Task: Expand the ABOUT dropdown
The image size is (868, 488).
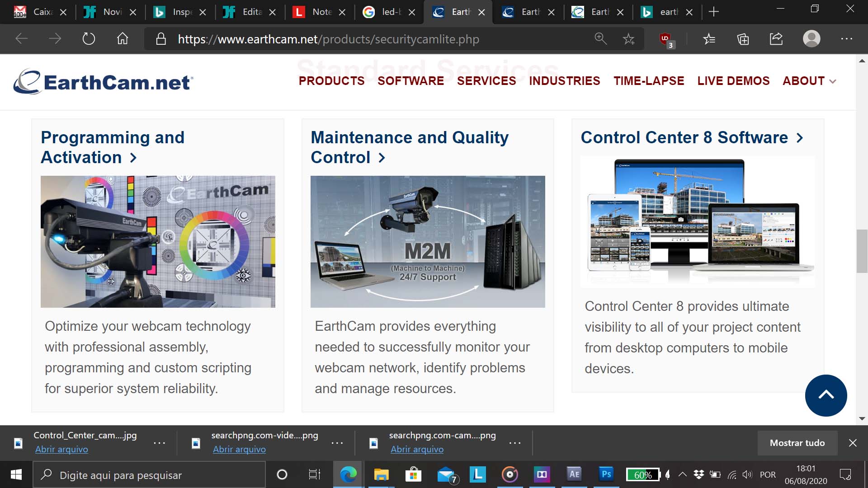Action: 809,81
